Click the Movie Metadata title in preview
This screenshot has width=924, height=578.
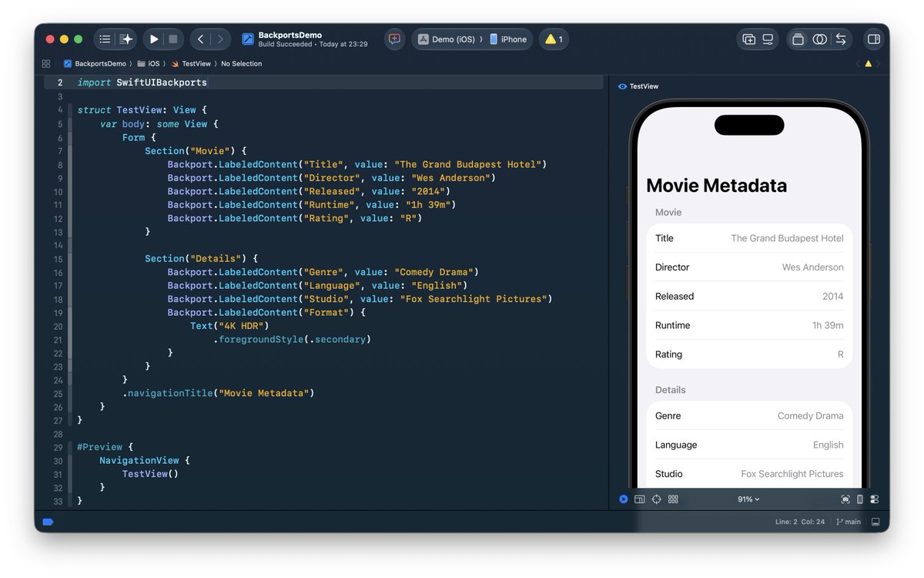pos(716,186)
